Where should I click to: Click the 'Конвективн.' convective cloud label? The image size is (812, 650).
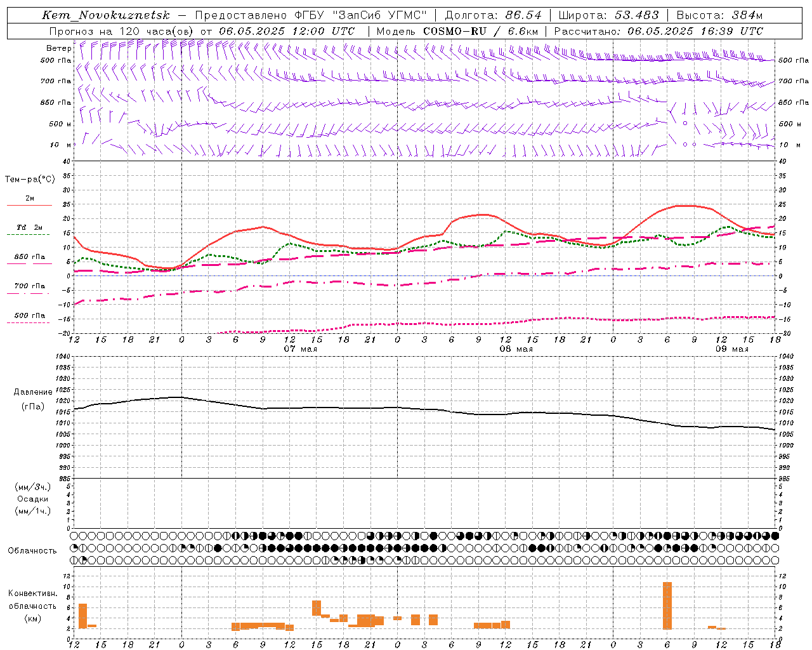32,594
